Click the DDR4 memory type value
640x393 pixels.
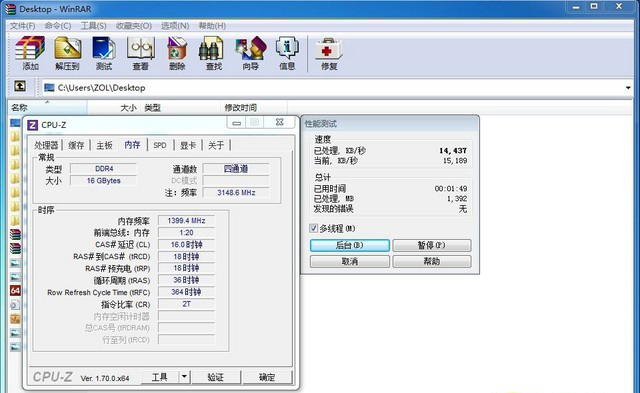104,169
